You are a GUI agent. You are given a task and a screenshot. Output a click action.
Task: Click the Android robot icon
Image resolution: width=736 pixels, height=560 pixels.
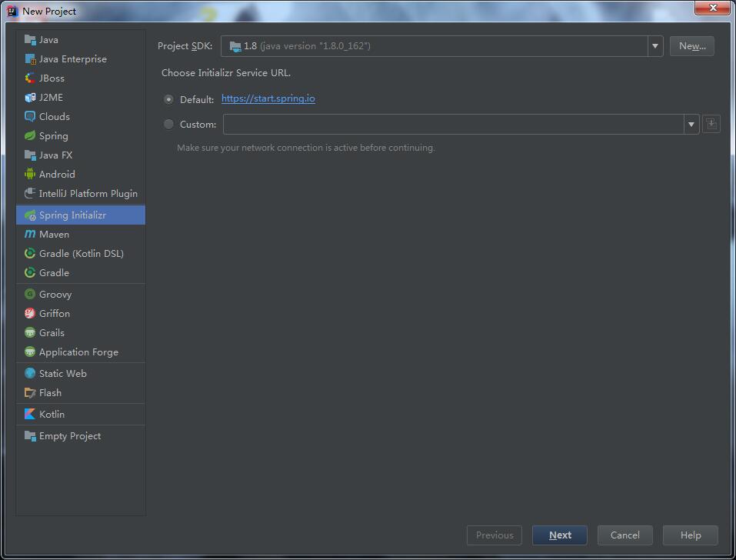(x=30, y=174)
